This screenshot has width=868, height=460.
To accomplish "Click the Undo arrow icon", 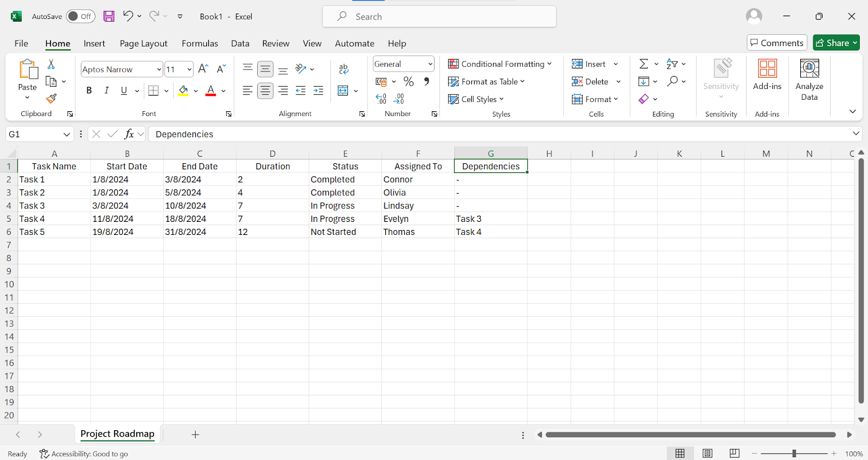I will pyautogui.click(x=127, y=16).
